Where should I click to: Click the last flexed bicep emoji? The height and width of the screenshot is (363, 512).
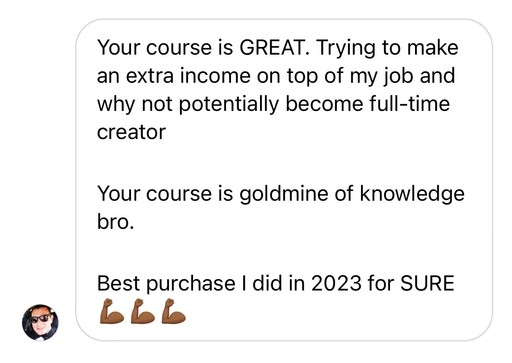click(x=174, y=311)
